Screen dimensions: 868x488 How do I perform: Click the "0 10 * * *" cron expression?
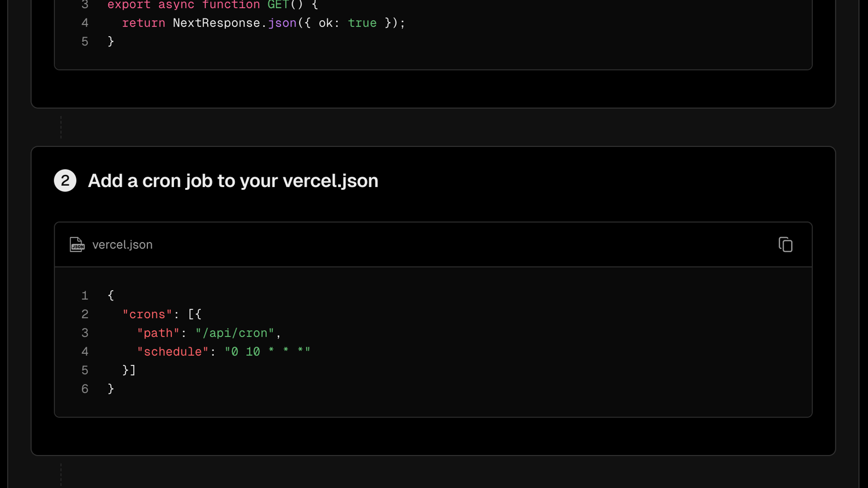pyautogui.click(x=267, y=352)
